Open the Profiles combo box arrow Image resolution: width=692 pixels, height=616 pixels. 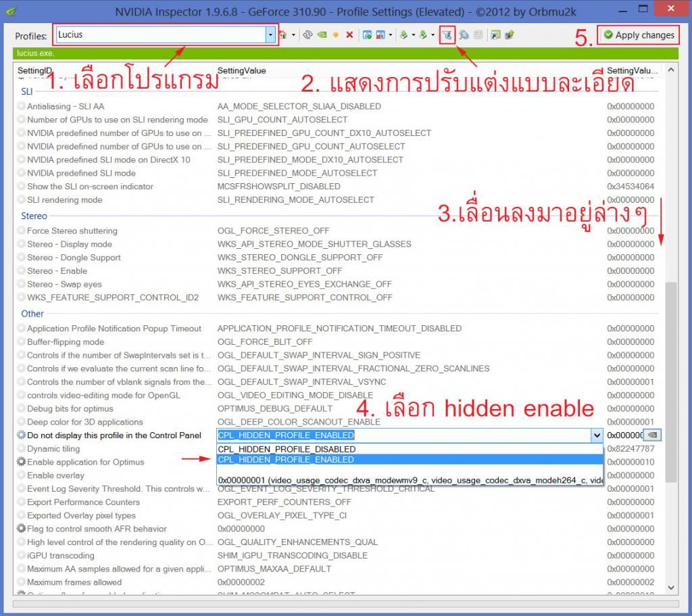coord(271,35)
